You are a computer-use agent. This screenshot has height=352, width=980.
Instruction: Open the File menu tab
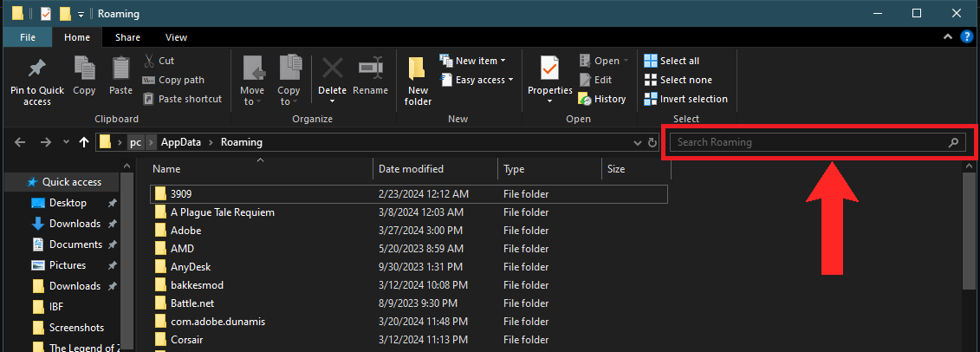pyautogui.click(x=28, y=37)
